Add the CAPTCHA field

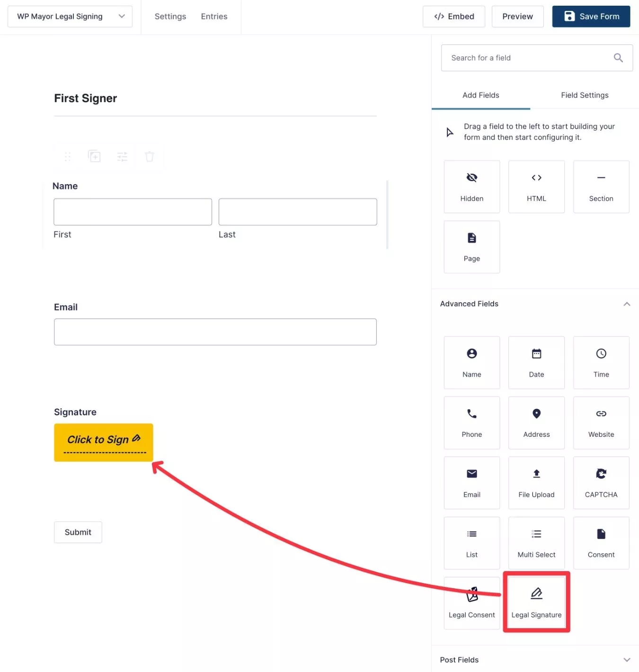(601, 483)
